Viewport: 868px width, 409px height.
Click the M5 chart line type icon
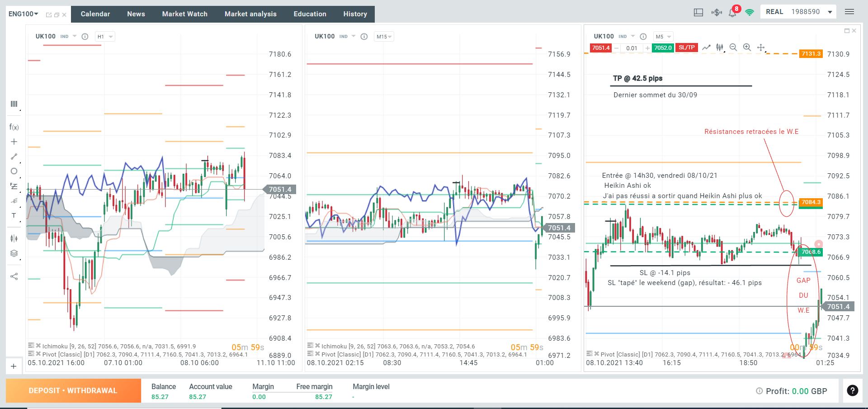(706, 48)
